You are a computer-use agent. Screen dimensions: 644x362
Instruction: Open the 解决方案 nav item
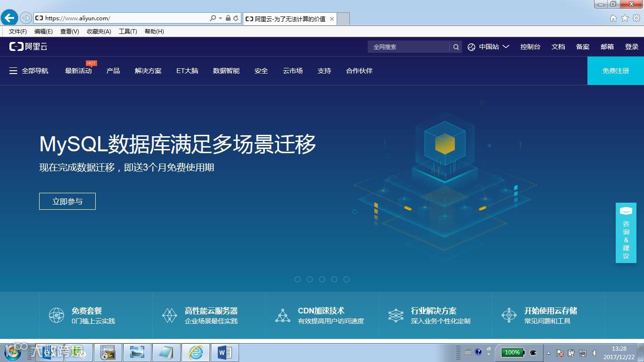coord(148,71)
